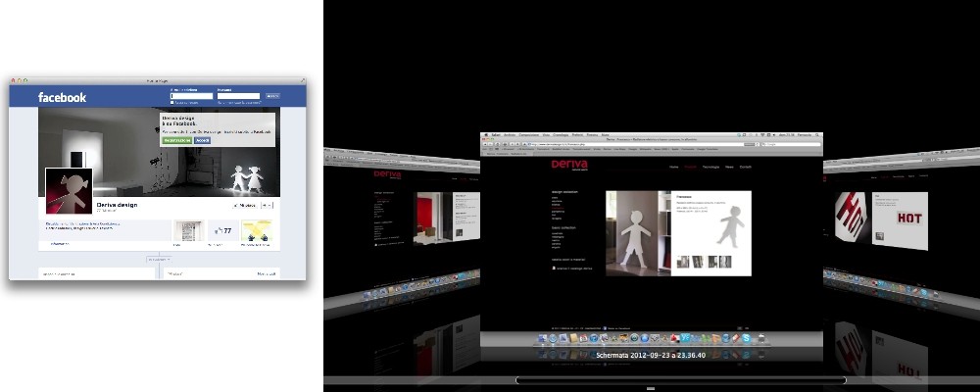Open the Cronologia menu in center screenshot
The height and width of the screenshot is (392, 980).
561,135
